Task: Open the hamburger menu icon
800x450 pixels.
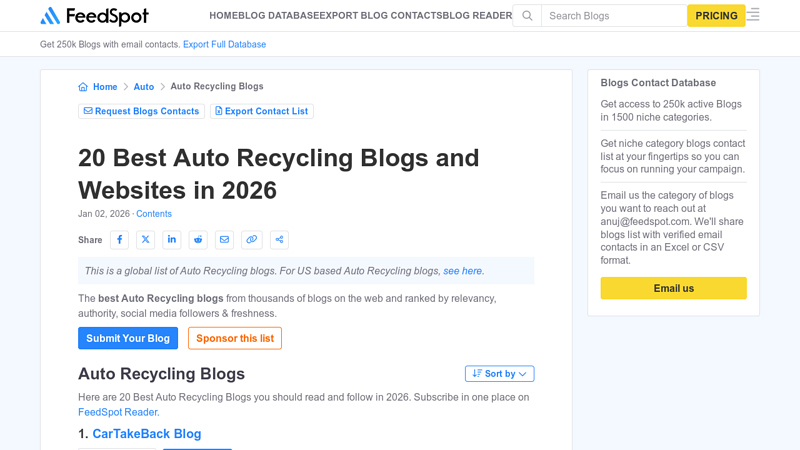Action: tap(753, 15)
